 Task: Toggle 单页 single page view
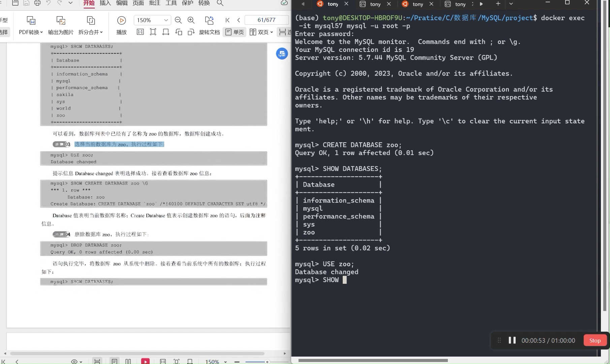pos(235,32)
